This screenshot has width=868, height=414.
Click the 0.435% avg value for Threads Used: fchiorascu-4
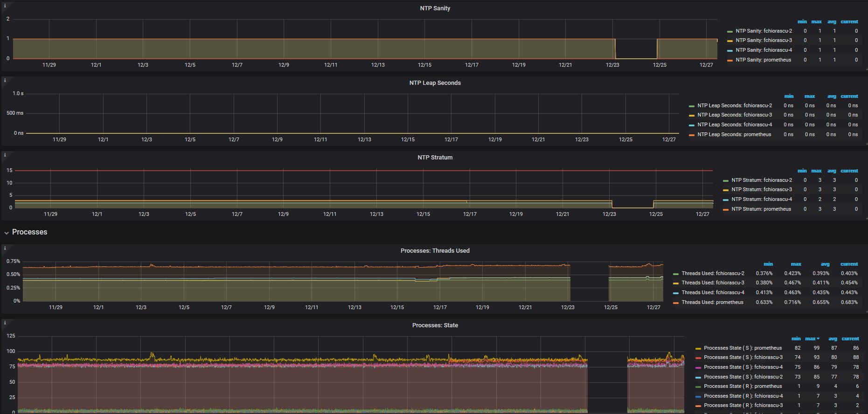coord(821,293)
